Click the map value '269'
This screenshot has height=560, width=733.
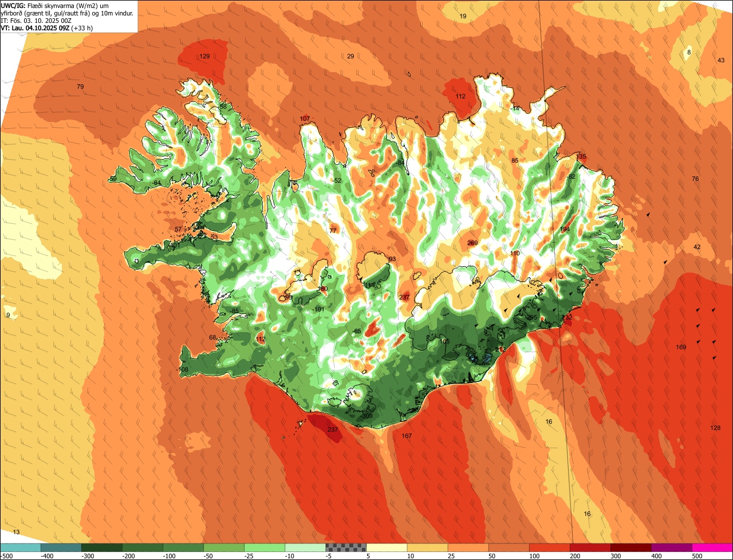(472, 243)
